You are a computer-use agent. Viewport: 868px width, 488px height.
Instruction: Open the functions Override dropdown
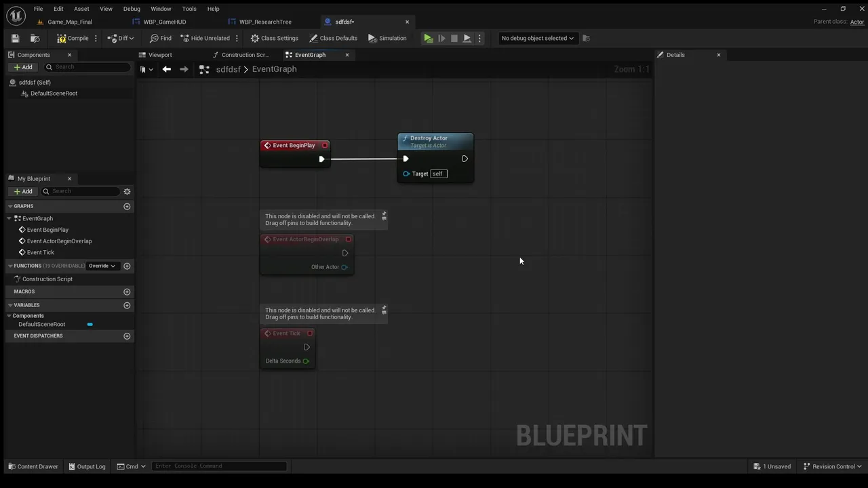pos(102,266)
